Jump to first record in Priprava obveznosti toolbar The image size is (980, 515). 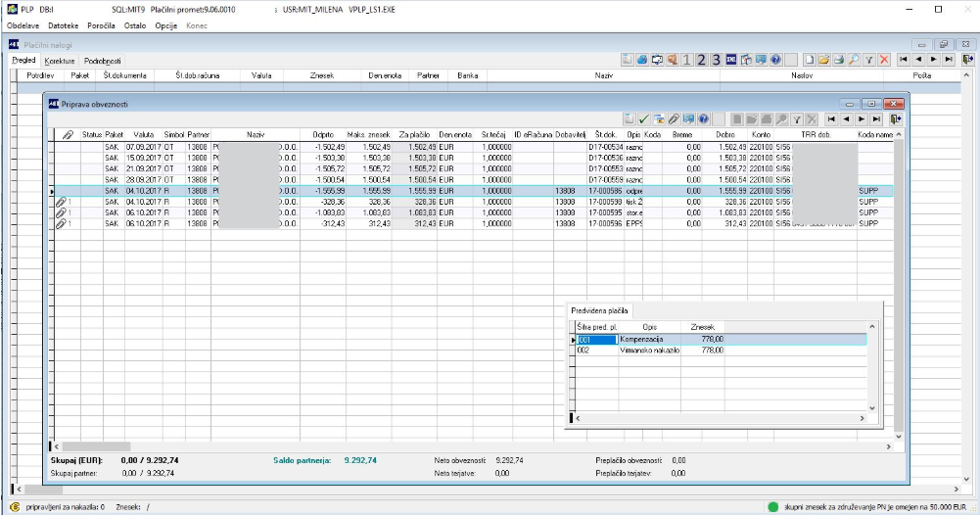coord(831,118)
